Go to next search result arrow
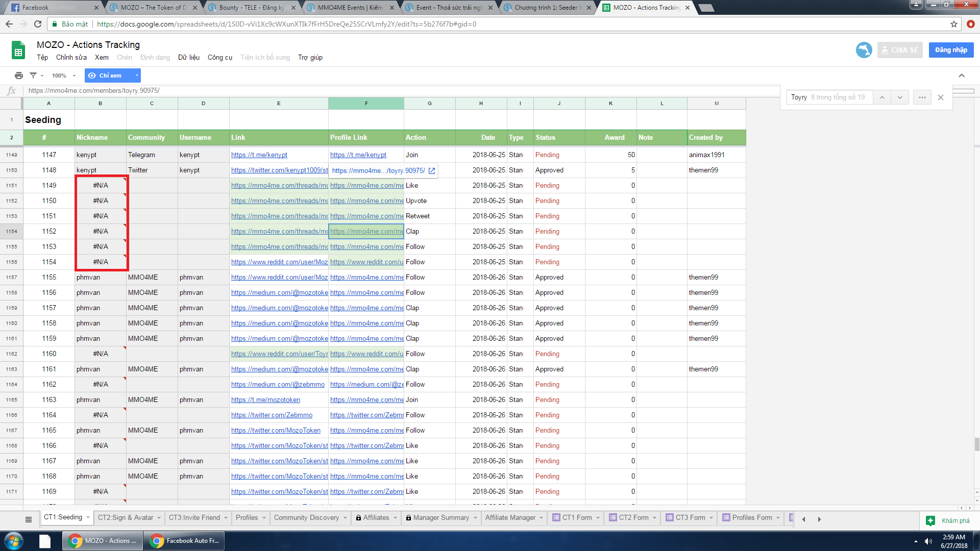Image resolution: width=980 pixels, height=551 pixels. (x=900, y=97)
